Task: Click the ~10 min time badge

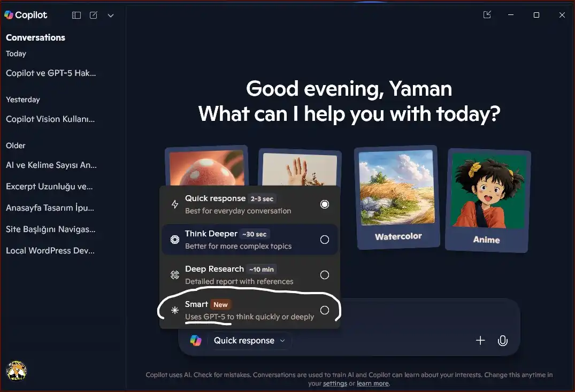Action: click(262, 269)
